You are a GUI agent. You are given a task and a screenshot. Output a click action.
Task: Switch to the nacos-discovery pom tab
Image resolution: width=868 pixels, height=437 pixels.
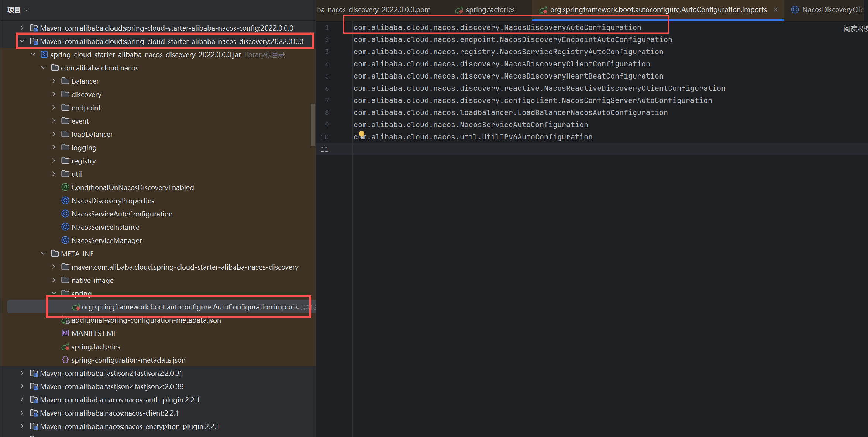373,10
